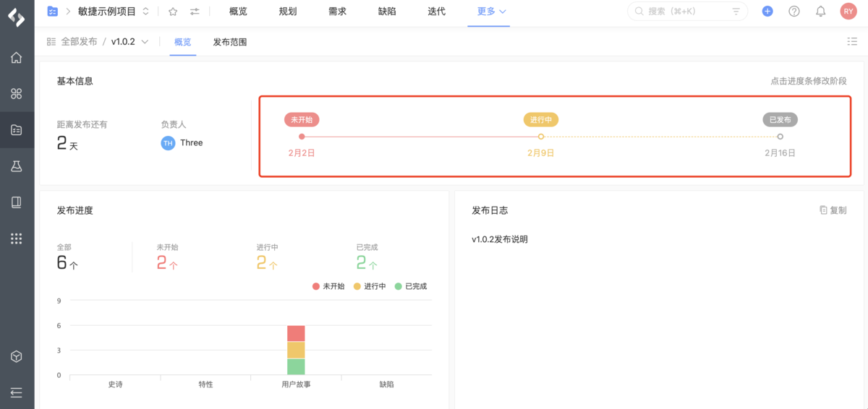Click the green segment of 用户故事 bar
Screen dimensions: 868x409
coord(296,366)
